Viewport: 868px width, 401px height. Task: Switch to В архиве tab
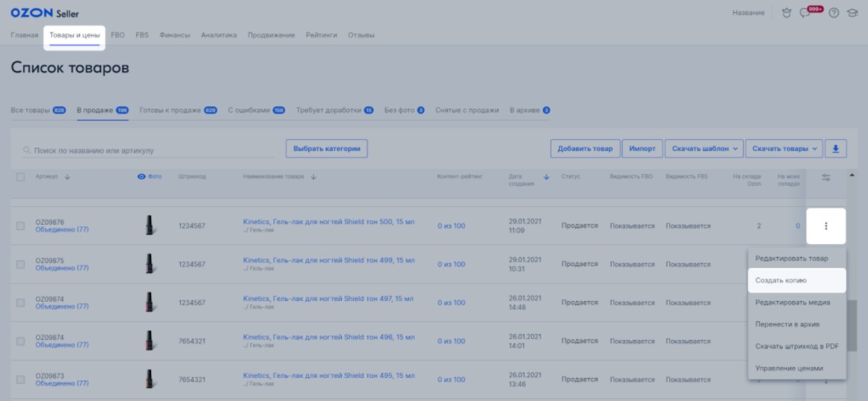(530, 111)
